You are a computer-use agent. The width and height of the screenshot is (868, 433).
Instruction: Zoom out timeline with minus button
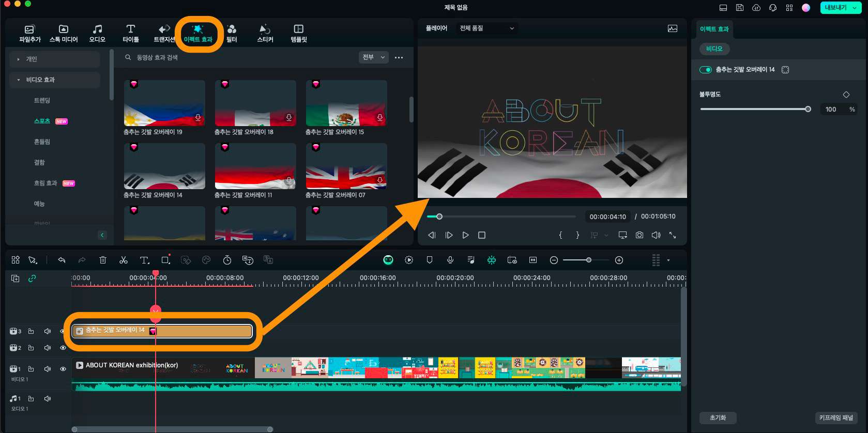pos(554,260)
